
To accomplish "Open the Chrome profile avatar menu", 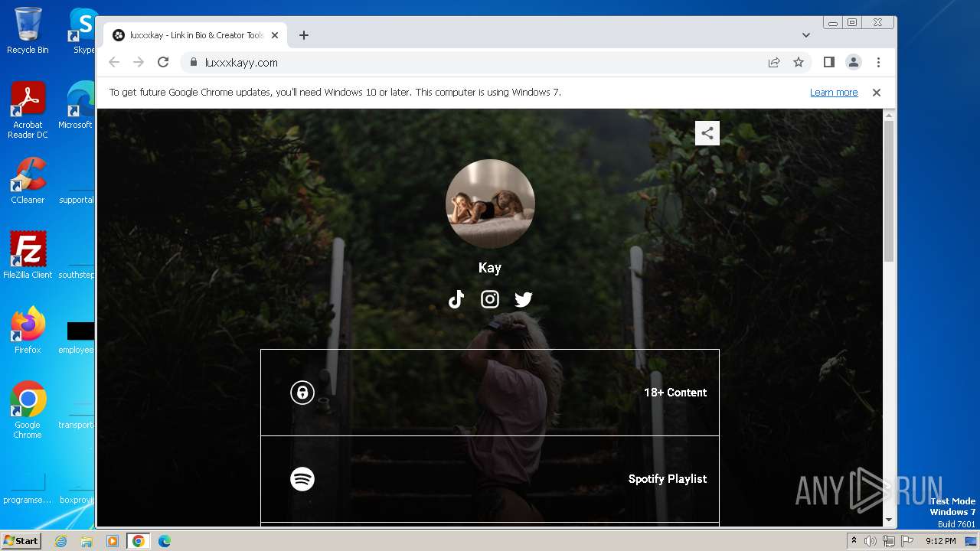I will tap(854, 63).
